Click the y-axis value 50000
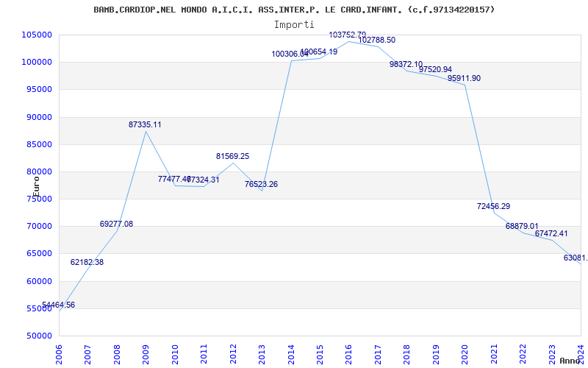 click(39, 336)
